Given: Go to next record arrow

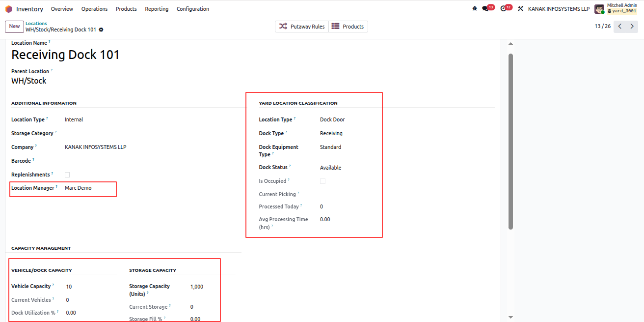Looking at the screenshot, I should [632, 27].
